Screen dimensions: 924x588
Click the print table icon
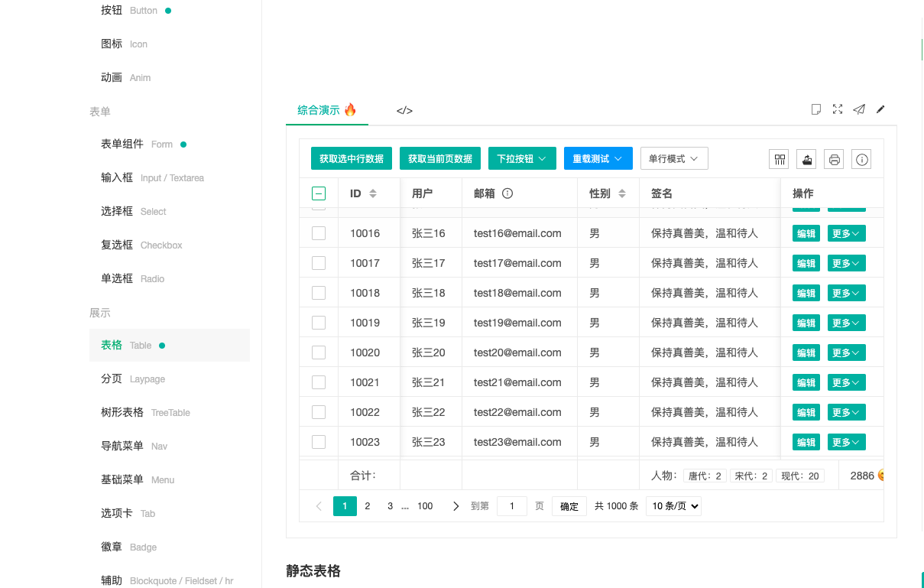pos(835,159)
